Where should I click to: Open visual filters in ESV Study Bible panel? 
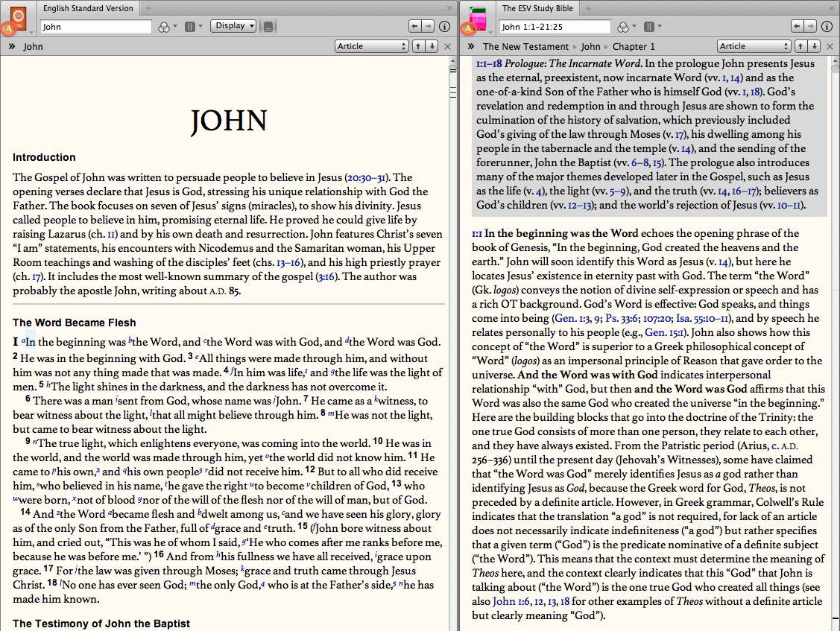click(x=623, y=27)
